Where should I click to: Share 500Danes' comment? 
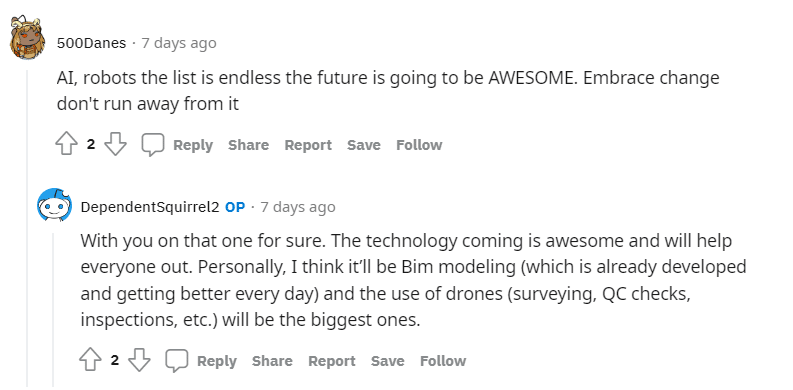(248, 145)
